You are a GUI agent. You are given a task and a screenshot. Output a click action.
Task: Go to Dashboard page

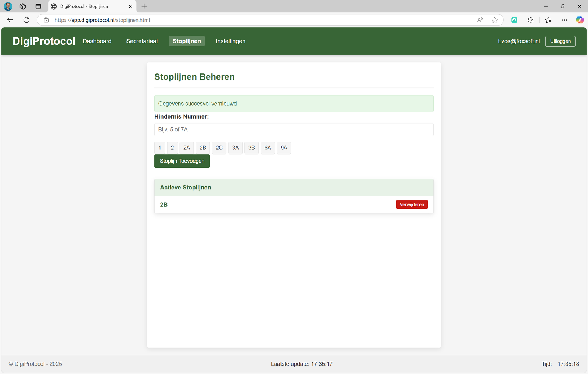tap(97, 41)
